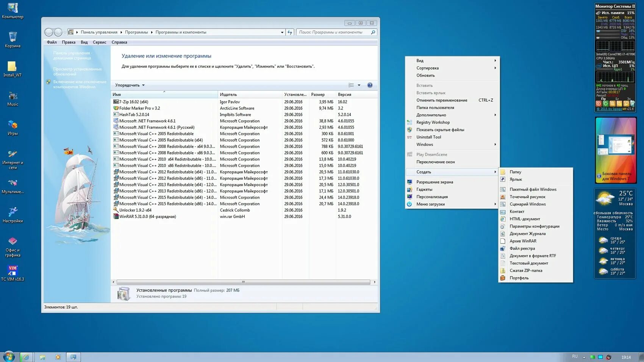Open the address bar history dropdown
The height and width of the screenshot is (362, 644).
pos(282,32)
